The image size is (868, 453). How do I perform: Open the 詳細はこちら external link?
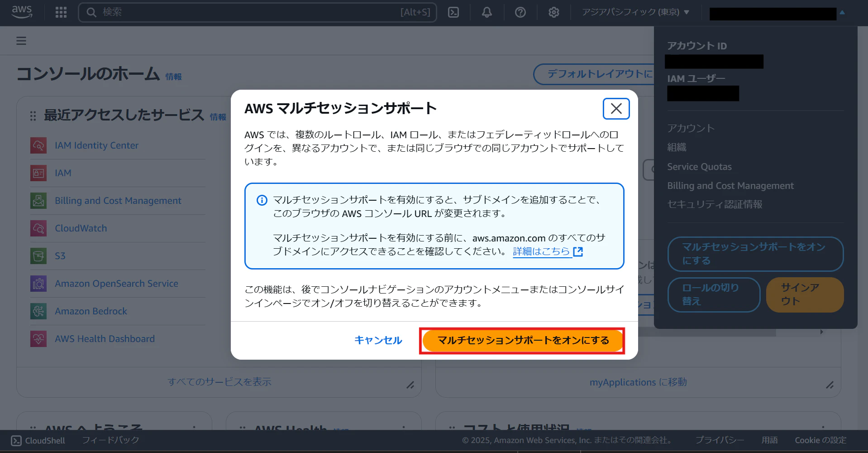coord(548,251)
